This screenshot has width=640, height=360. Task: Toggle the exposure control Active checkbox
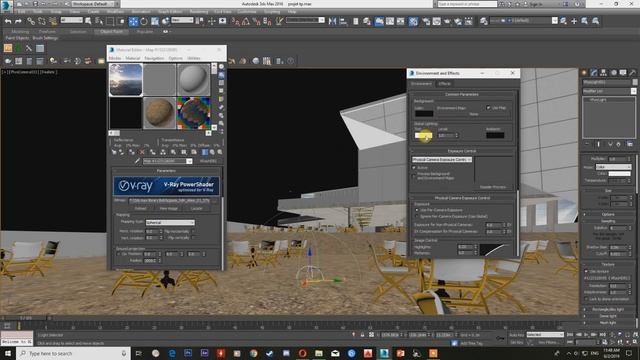[x=414, y=168]
